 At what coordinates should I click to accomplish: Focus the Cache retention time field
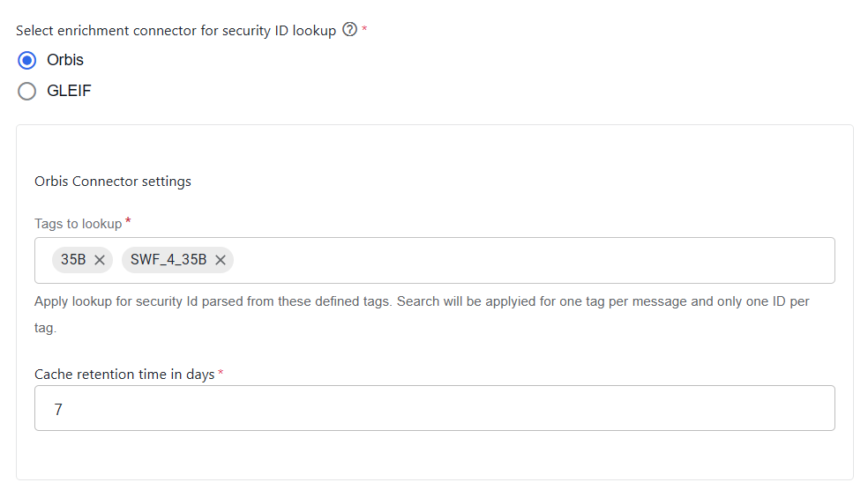point(435,408)
